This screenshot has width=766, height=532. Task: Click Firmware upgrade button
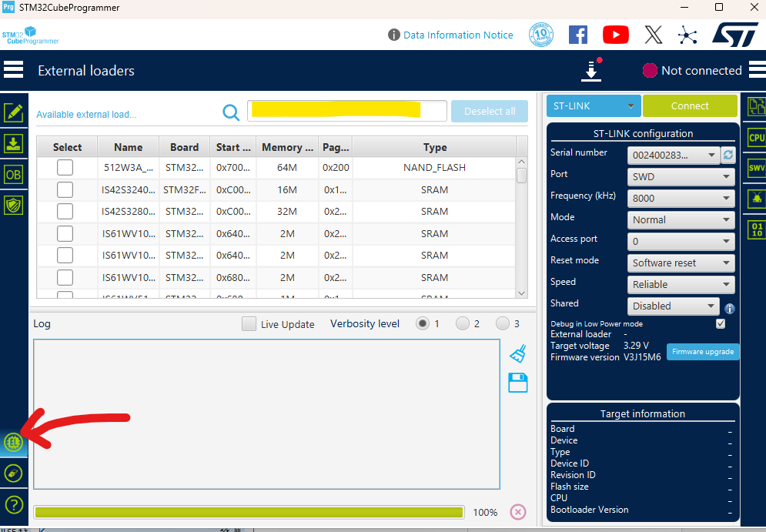[x=703, y=352]
